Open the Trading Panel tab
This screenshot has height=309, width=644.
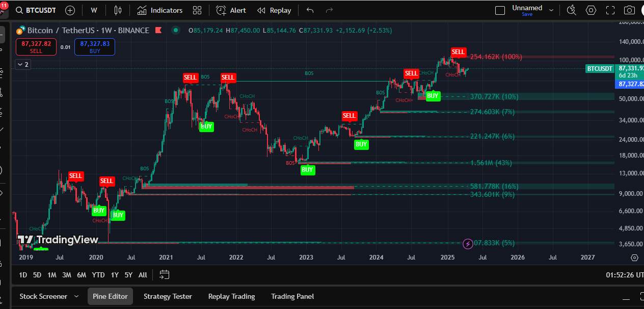292,296
